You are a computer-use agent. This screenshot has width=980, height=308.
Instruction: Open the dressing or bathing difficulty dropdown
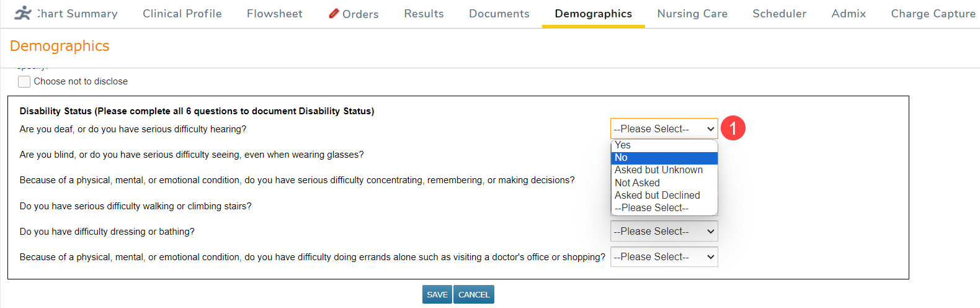point(664,232)
